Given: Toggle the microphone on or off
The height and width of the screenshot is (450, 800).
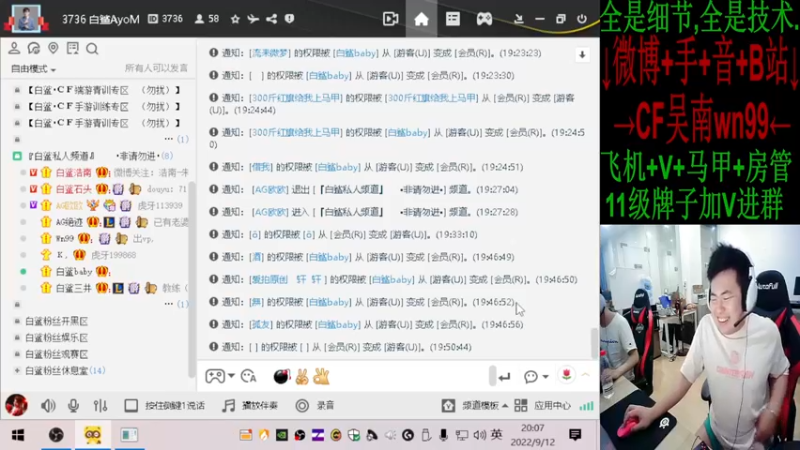Looking at the screenshot, I should [x=73, y=406].
